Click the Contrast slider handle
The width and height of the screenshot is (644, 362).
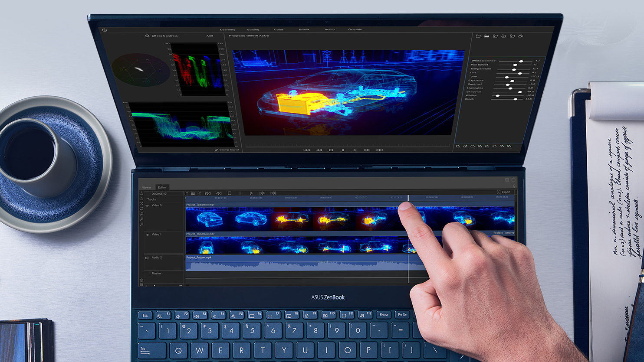509,85
